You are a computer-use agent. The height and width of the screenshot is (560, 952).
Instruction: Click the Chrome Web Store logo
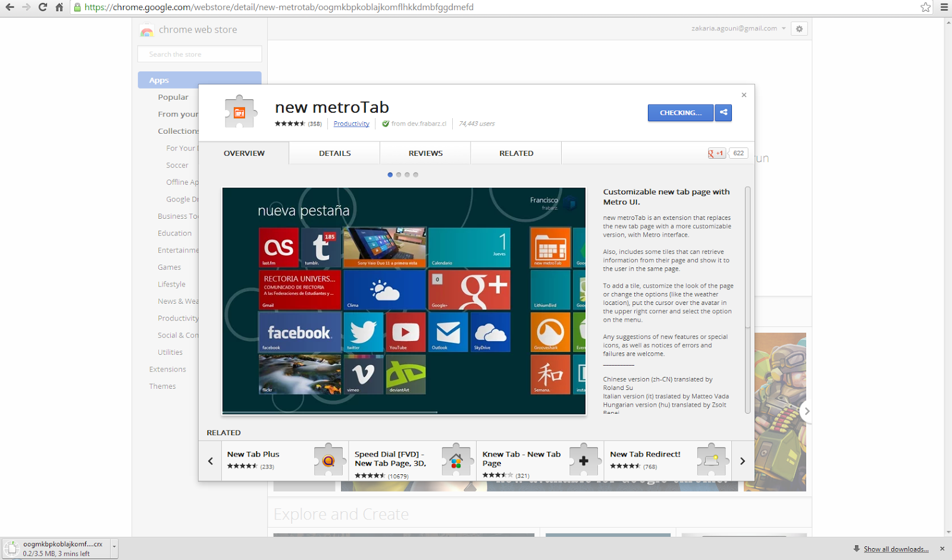click(x=147, y=30)
